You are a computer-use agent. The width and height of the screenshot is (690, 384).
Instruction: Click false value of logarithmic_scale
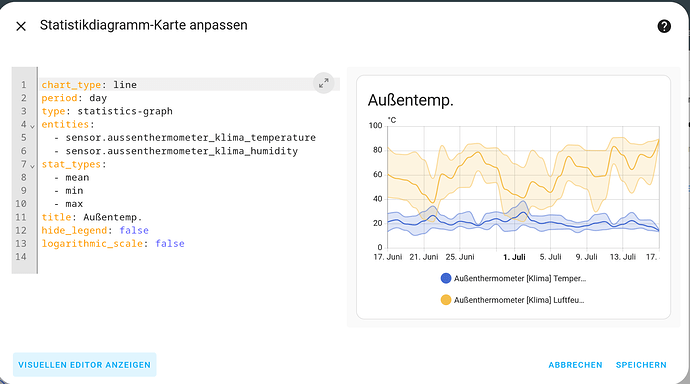(x=170, y=243)
